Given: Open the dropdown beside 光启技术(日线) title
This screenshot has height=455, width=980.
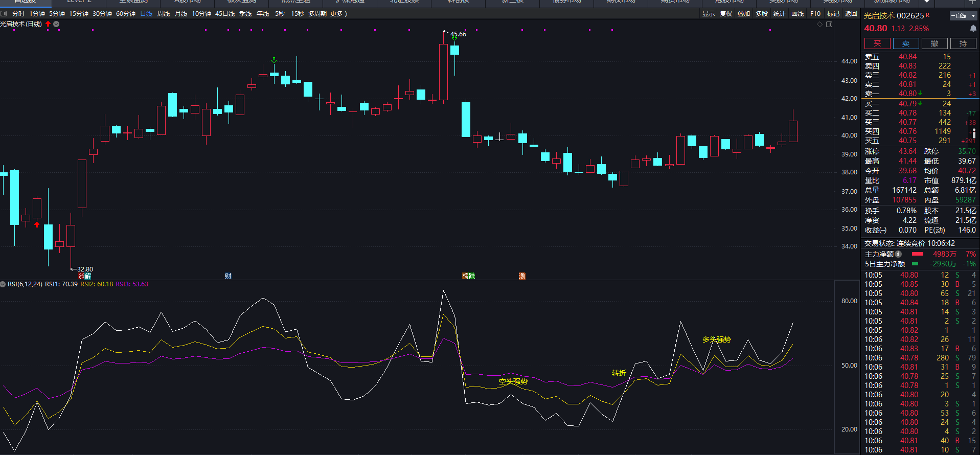Looking at the screenshot, I should coord(56,24).
